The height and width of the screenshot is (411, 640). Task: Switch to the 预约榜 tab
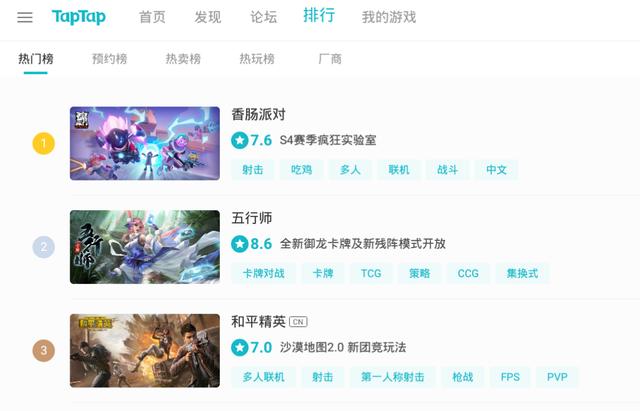(x=109, y=59)
